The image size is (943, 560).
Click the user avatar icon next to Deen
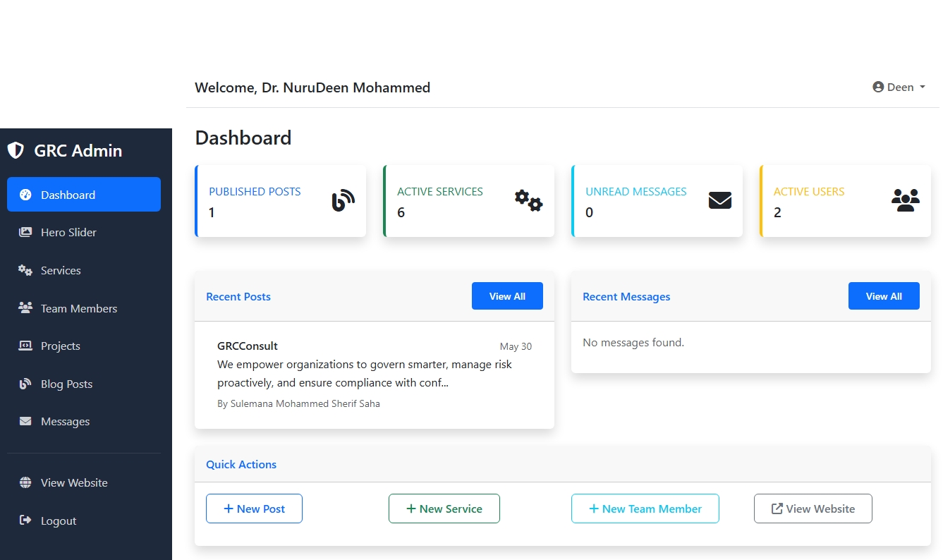coord(878,87)
